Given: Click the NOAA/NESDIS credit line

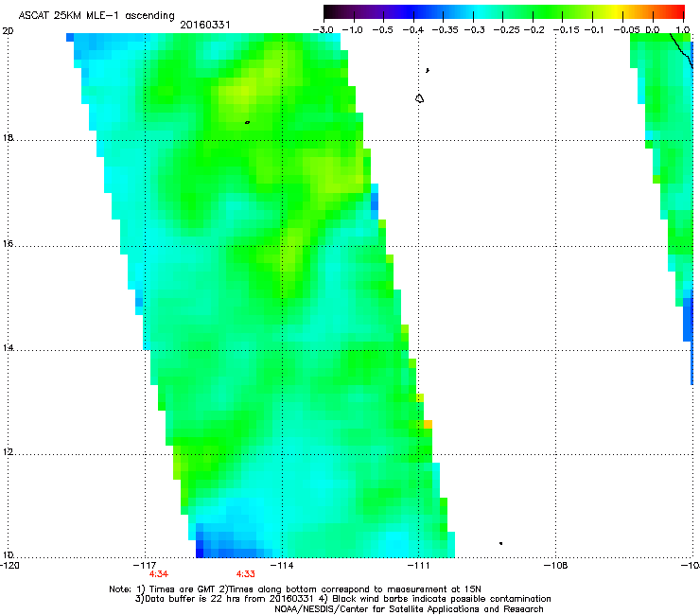Looking at the screenshot, I should [x=409, y=608].
